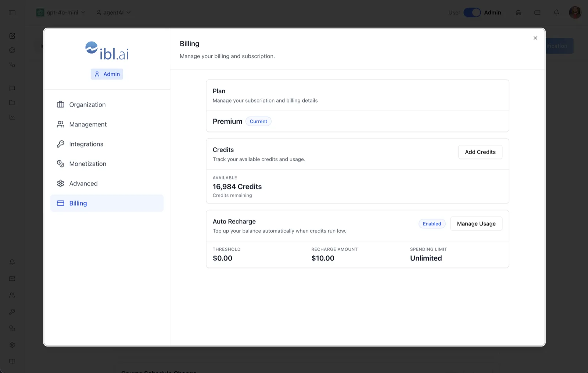
Task: Open the Monetization settings section
Action: tap(107, 164)
